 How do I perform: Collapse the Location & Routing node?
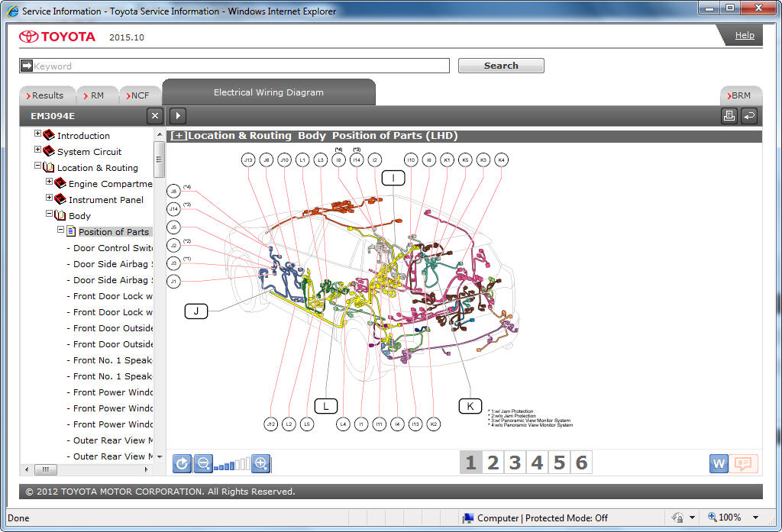37,165
